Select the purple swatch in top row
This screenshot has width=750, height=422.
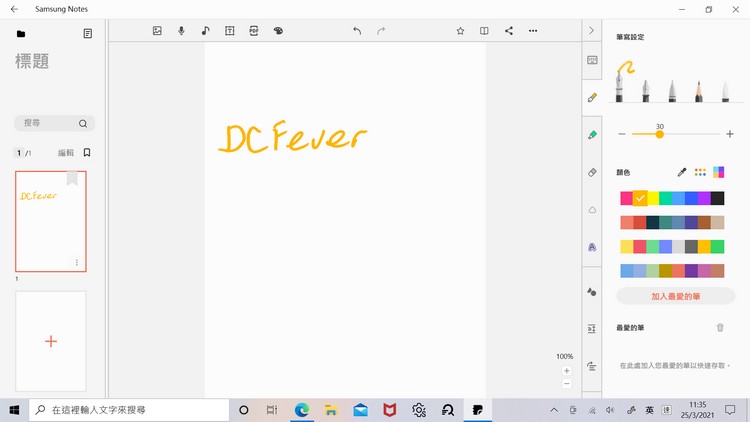(x=704, y=198)
